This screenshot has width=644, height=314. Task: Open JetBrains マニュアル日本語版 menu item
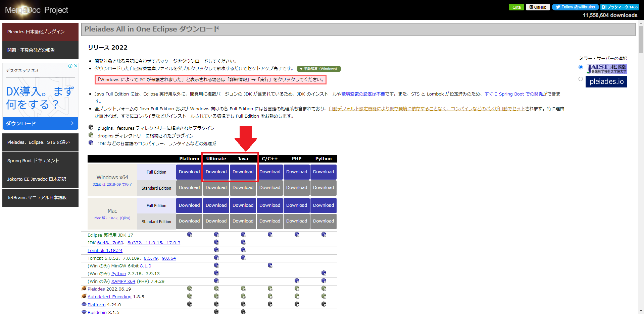(x=40, y=197)
